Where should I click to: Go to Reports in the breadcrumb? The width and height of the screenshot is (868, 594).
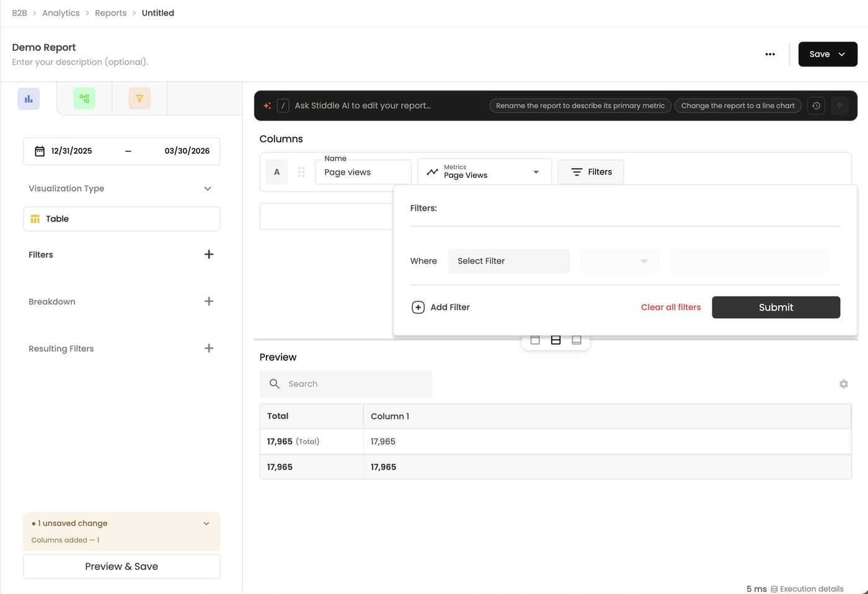click(110, 13)
